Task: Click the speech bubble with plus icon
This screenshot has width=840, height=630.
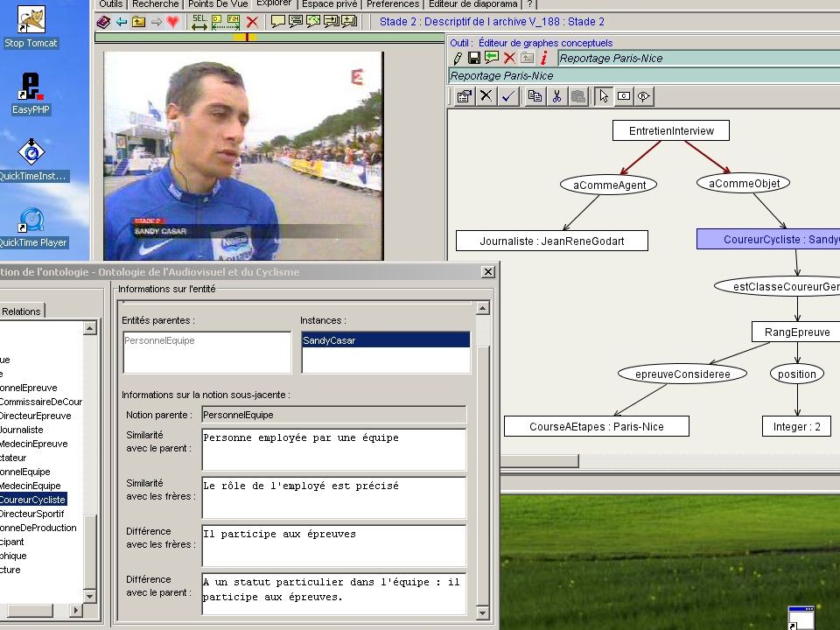Action: (349, 22)
